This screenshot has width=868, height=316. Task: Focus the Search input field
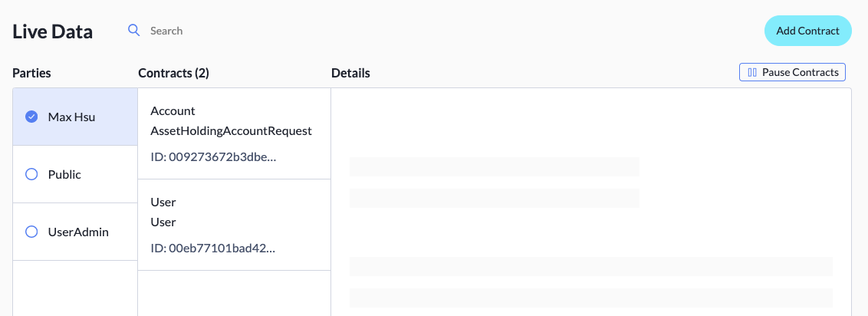[230, 31]
